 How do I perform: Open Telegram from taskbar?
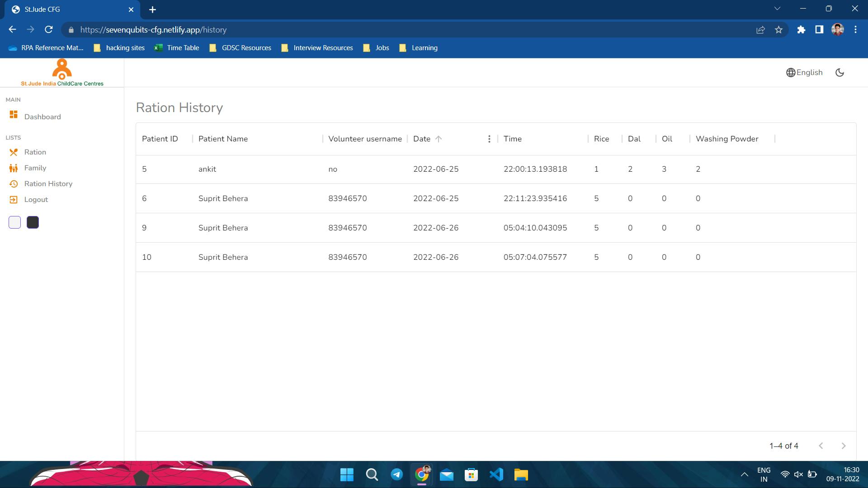pos(396,475)
